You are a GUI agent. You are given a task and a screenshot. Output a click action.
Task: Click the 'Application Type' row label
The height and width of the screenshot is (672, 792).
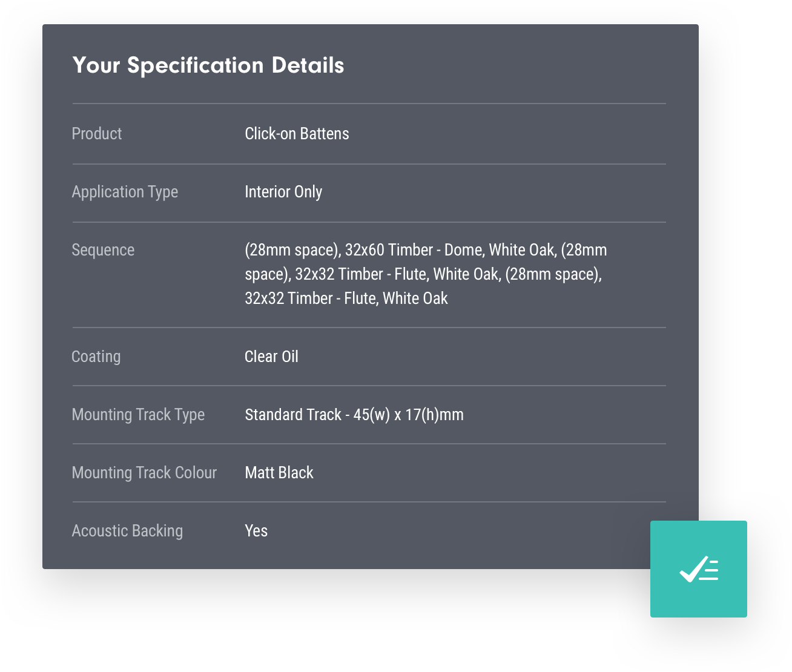tap(125, 191)
